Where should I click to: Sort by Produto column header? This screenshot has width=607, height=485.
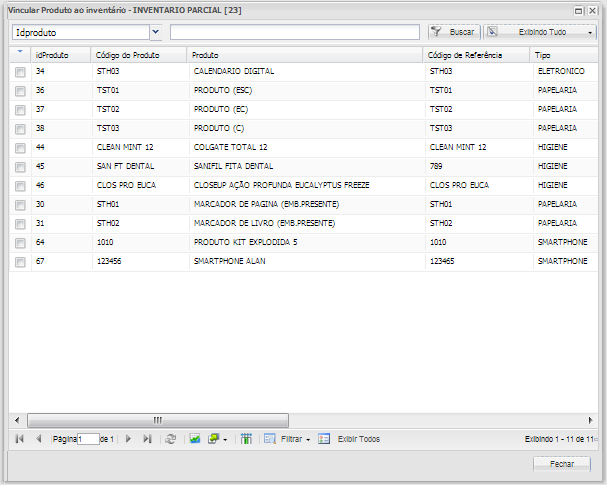click(x=305, y=55)
